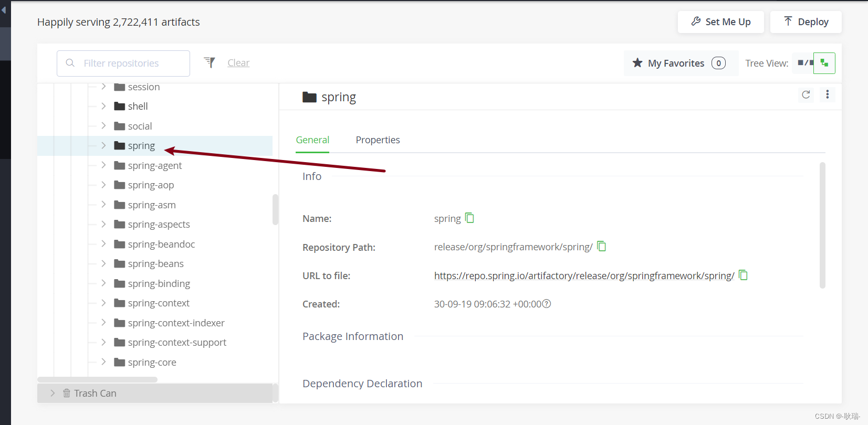The image size is (868, 425).
Task: Switch to hierarchical tree view
Action: [824, 63]
